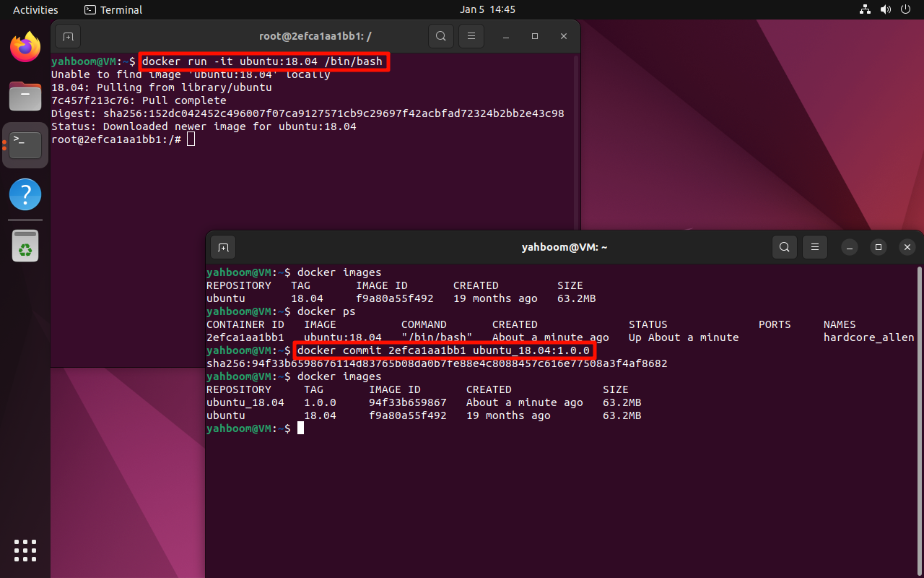The height and width of the screenshot is (578, 924).
Task: Click the docker commit 2efca1aa1bb1 command text
Action: (444, 350)
